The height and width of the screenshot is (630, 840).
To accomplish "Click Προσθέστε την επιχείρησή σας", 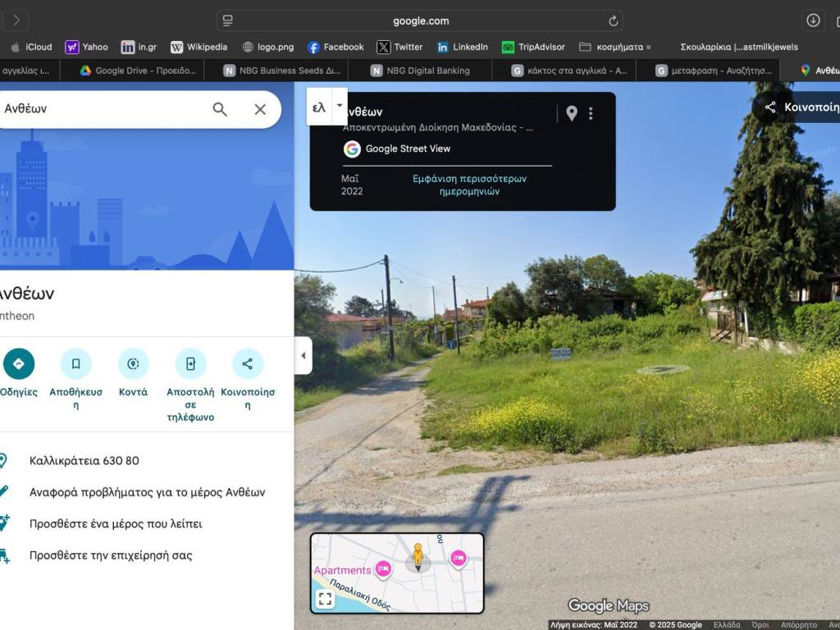I will coord(111,555).
